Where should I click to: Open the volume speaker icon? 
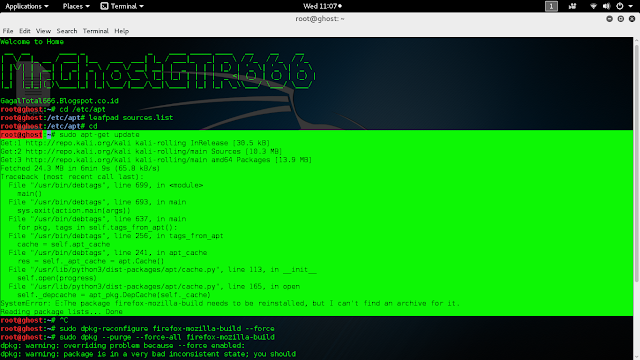pyautogui.click(x=606, y=6)
